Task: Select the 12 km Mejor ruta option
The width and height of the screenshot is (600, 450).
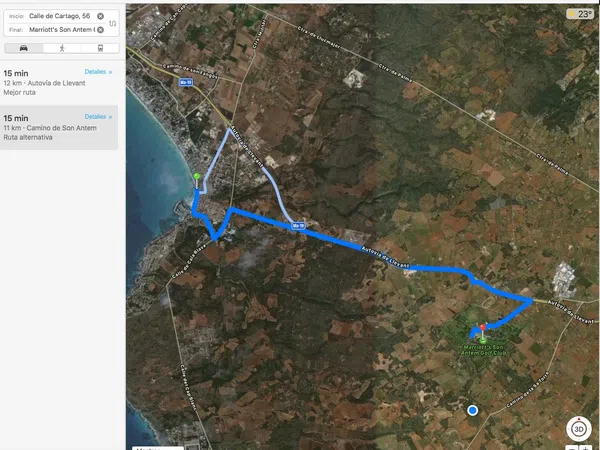Action: click(59, 83)
